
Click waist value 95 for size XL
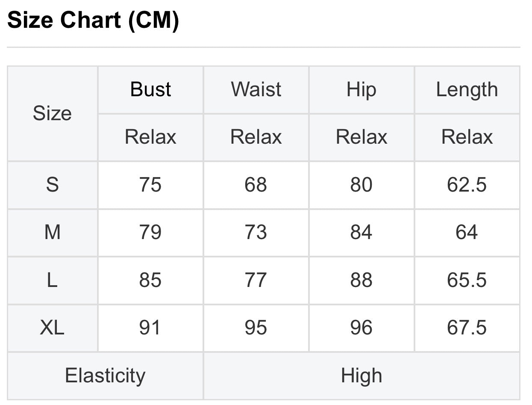(256, 328)
